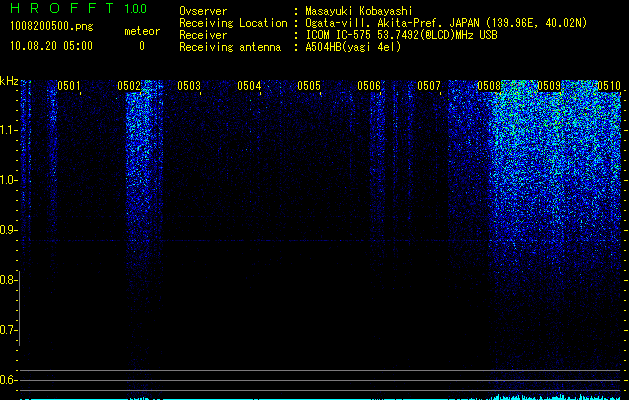Click the 0.6 kHz axis label

click(x=8, y=380)
